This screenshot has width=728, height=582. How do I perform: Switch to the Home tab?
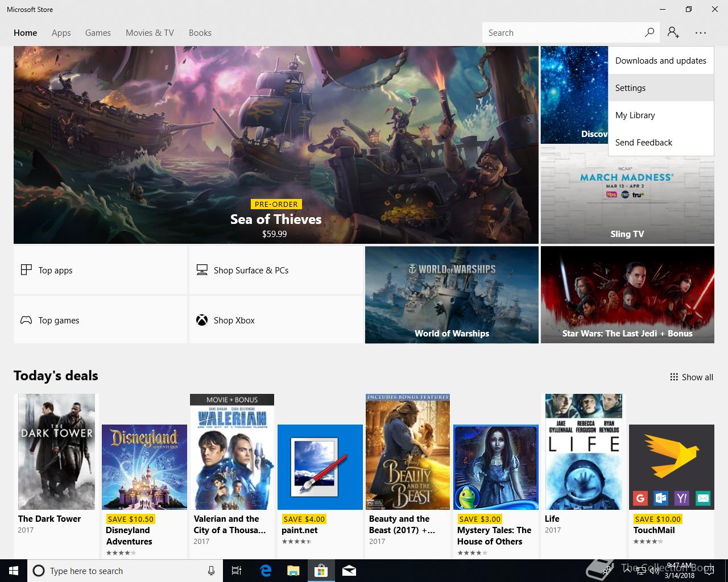tap(26, 33)
